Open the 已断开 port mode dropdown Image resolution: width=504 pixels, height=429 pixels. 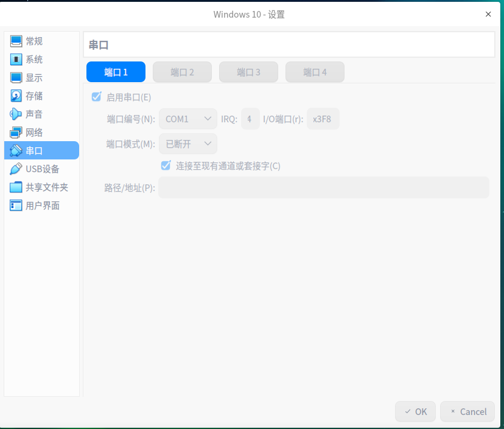188,144
